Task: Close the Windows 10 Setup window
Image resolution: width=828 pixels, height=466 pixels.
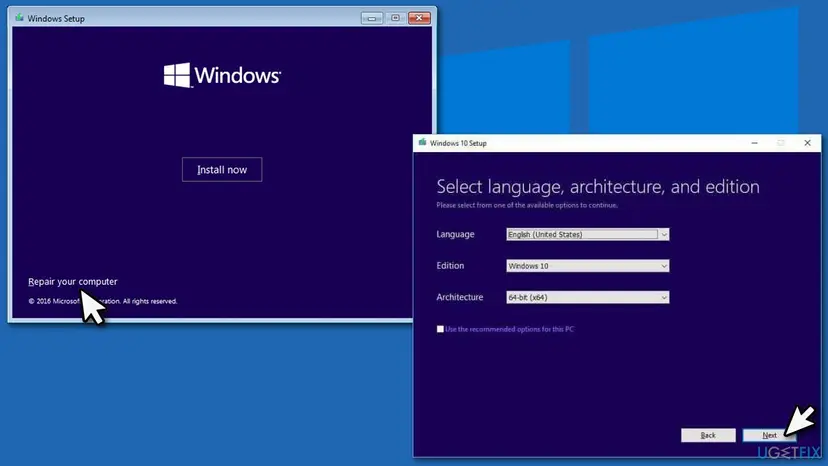Action: pyautogui.click(x=807, y=143)
